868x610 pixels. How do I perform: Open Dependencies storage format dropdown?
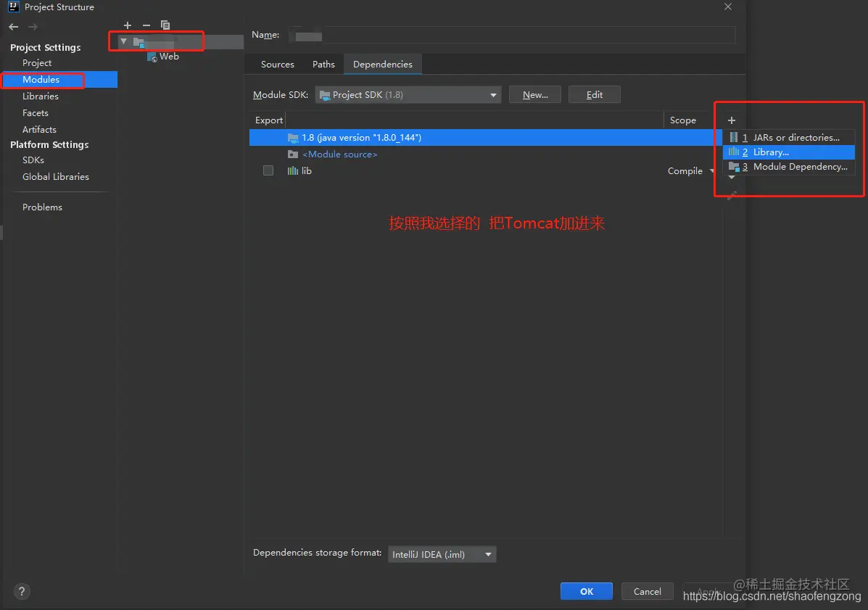point(442,554)
